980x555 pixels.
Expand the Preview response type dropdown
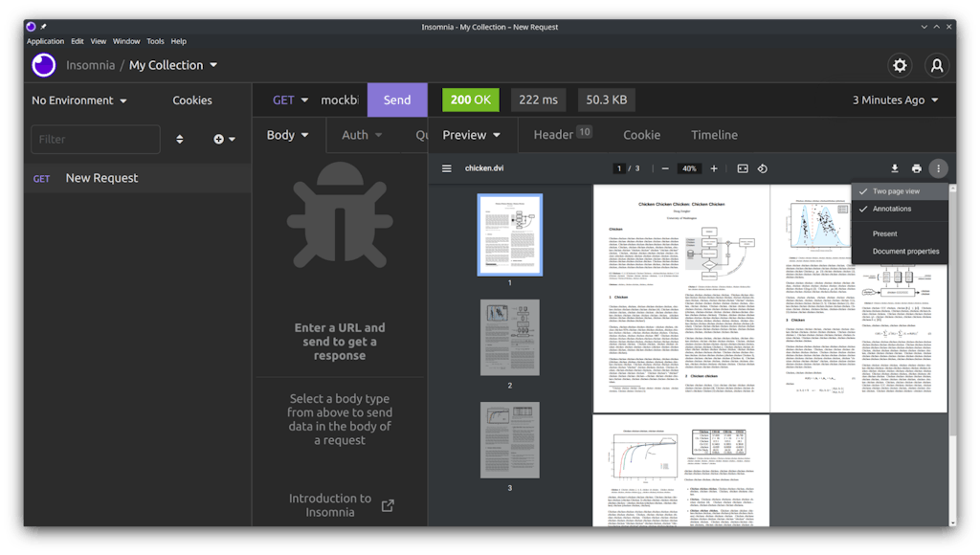point(472,135)
